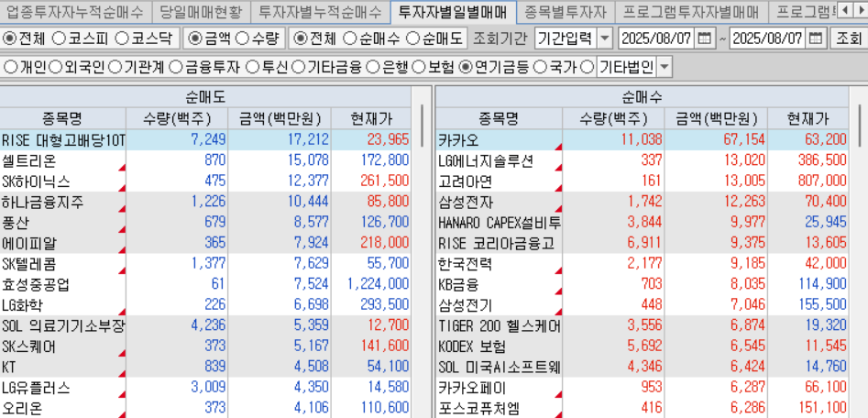Select 풍산 stock row

tap(205, 223)
